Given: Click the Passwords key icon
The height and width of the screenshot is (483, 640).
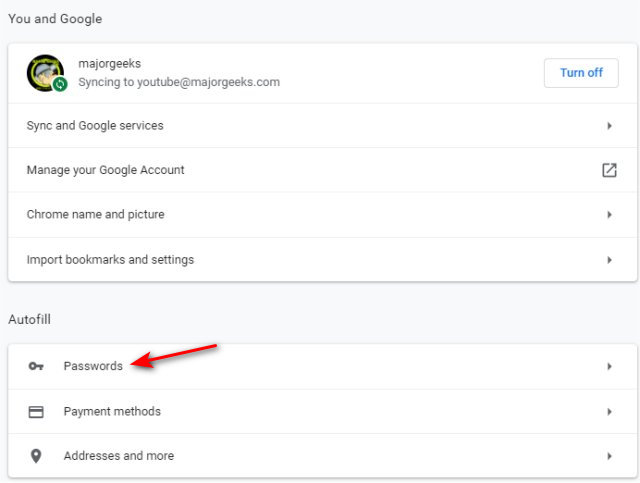Looking at the screenshot, I should (36, 366).
